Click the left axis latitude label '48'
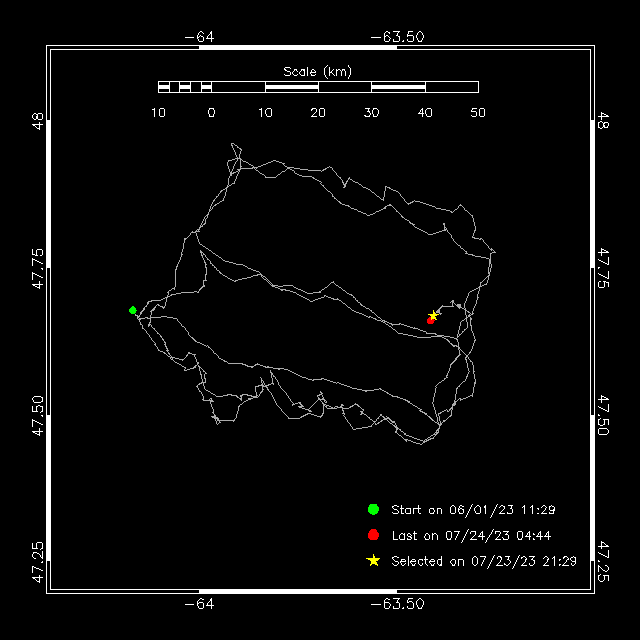This screenshot has width=640, height=640. (38, 121)
